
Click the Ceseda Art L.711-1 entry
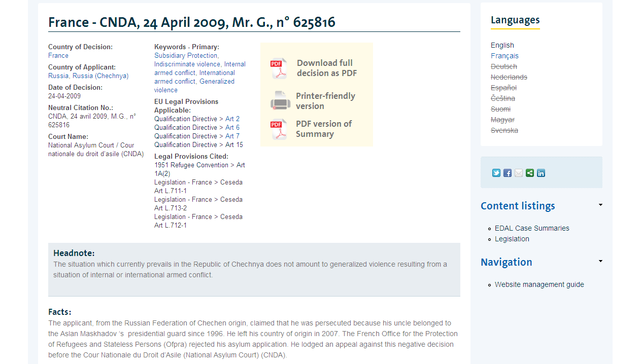(x=198, y=187)
